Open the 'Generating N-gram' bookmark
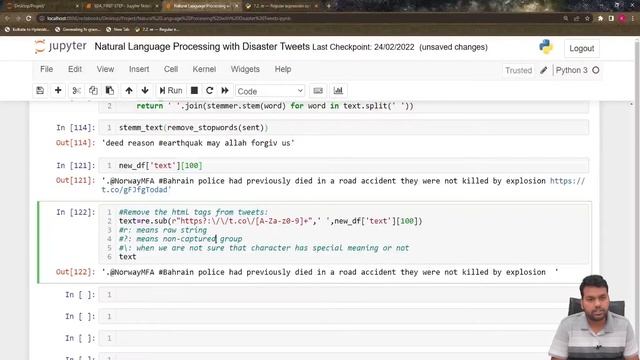 78,29
